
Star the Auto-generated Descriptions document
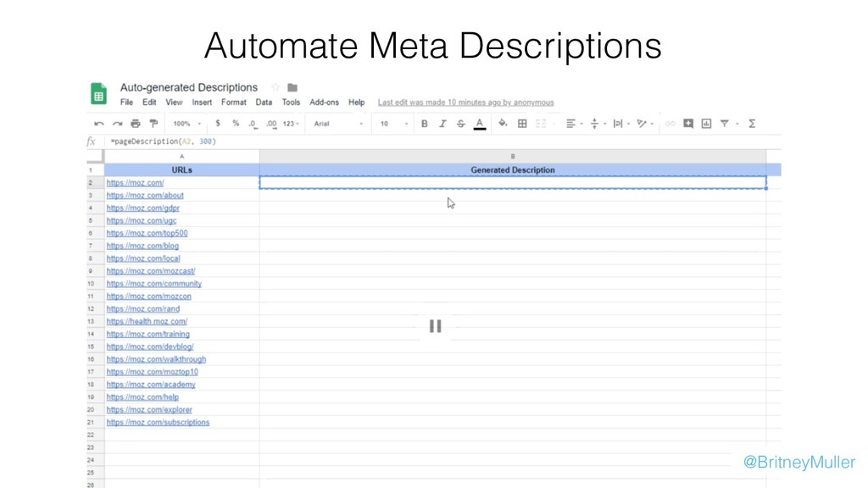pos(275,87)
